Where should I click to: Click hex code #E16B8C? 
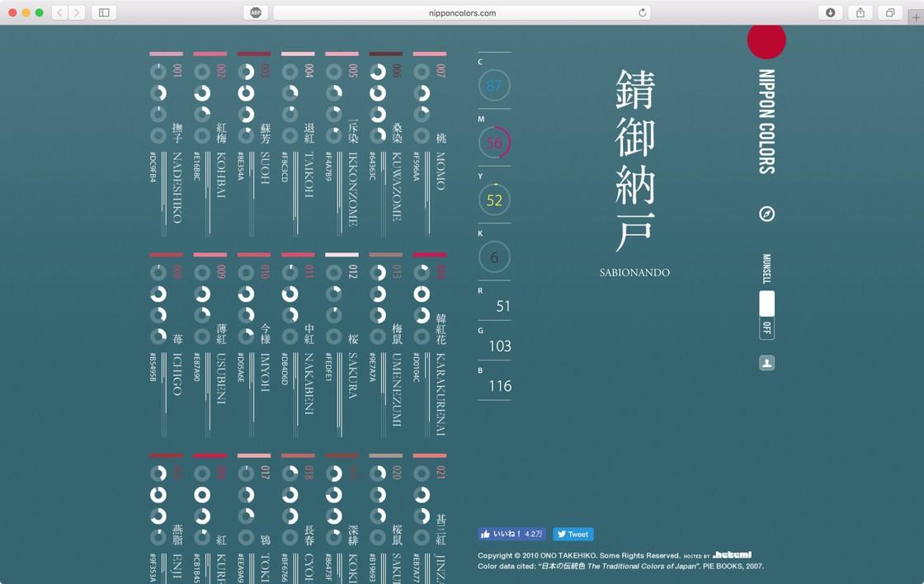click(197, 167)
